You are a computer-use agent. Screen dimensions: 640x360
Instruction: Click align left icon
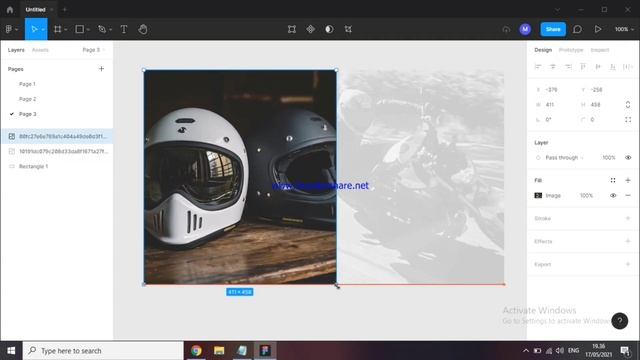(x=538, y=67)
